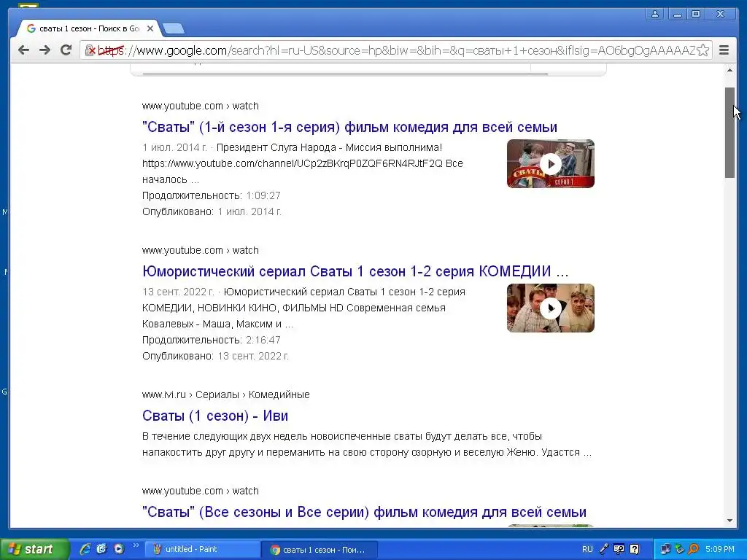Image resolution: width=747 pixels, height=560 pixels.
Task: Select the сваты 1 сезон Google tab
Action: (x=88, y=28)
